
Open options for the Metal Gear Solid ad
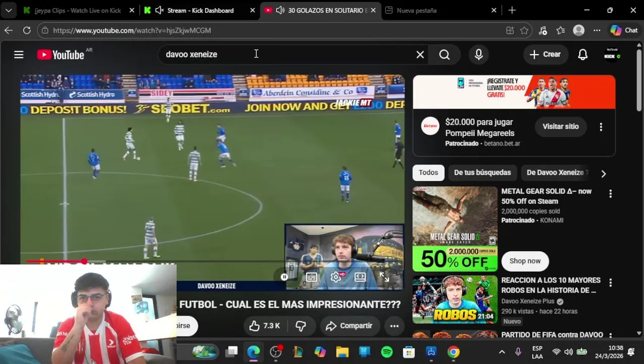[x=610, y=194]
